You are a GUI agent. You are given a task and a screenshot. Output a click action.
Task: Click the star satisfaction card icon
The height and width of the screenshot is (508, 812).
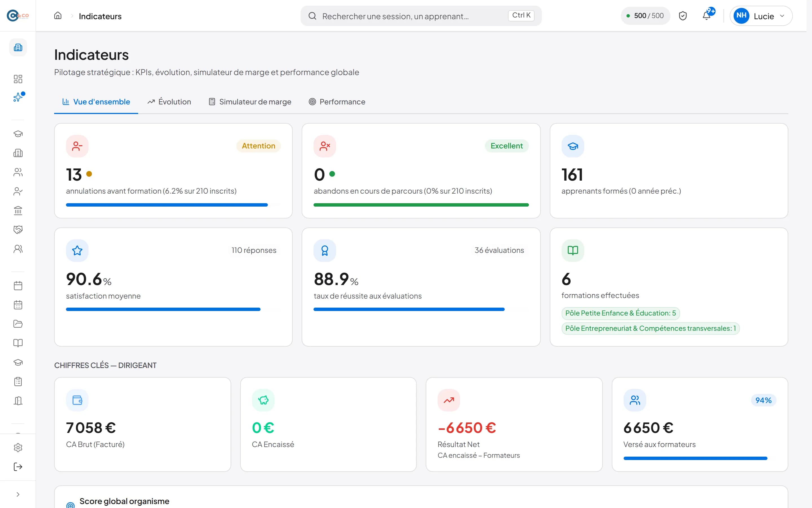click(77, 251)
